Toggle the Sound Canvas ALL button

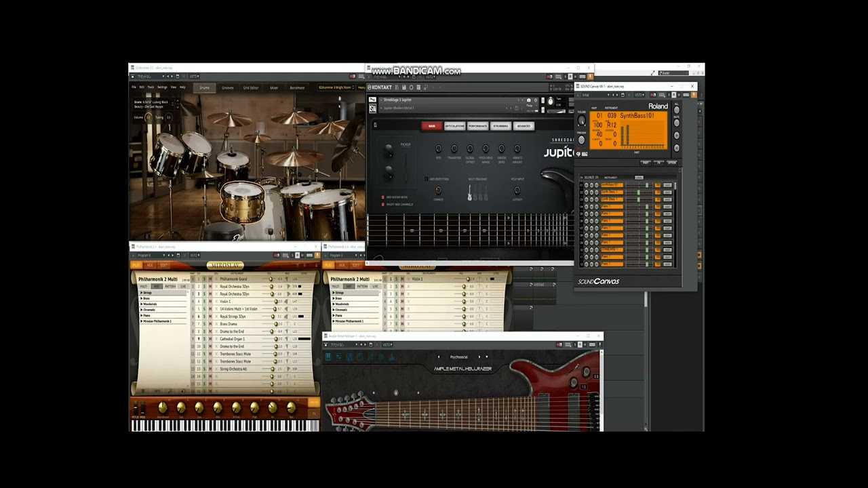(676, 110)
